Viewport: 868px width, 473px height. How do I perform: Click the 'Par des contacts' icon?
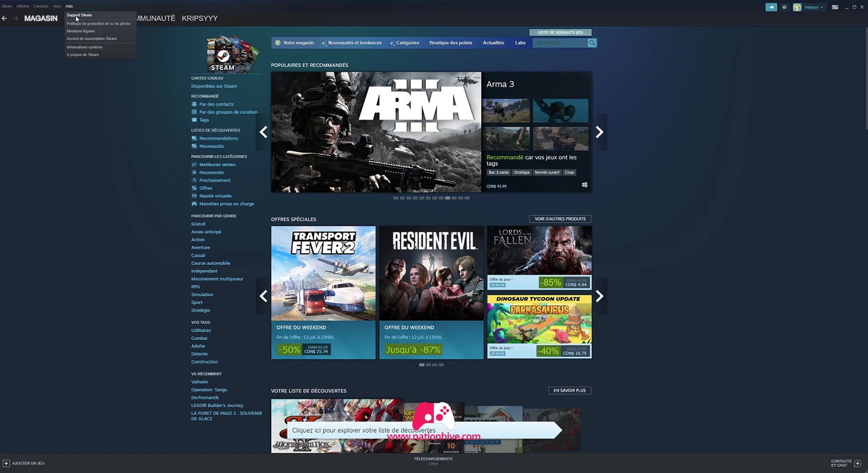click(x=194, y=104)
